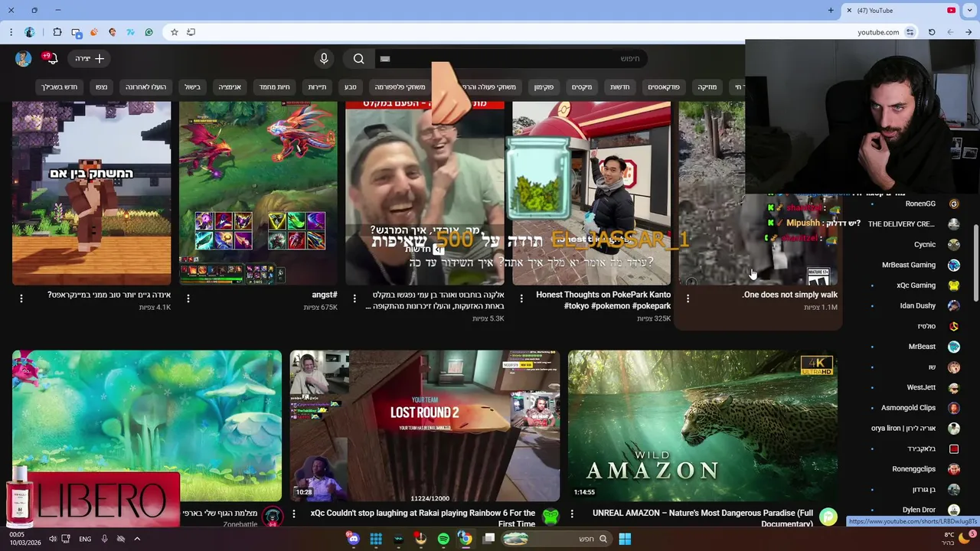
Task: Open YouTube notifications bell
Action: tap(51, 59)
